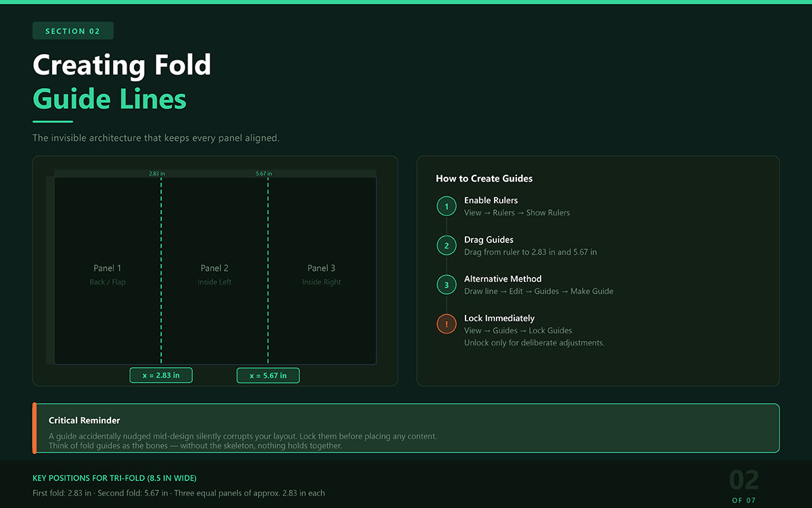
Task: Click the step 2 circle icon
Action: [x=447, y=246]
